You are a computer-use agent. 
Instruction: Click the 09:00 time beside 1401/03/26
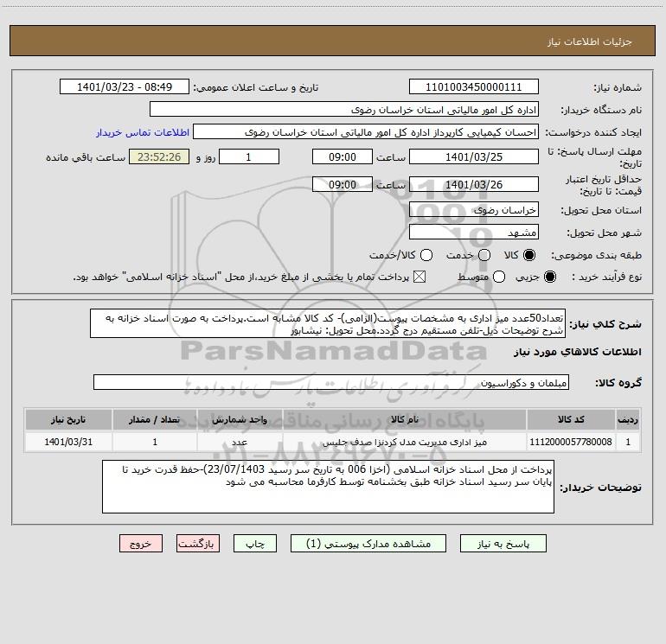(343, 184)
